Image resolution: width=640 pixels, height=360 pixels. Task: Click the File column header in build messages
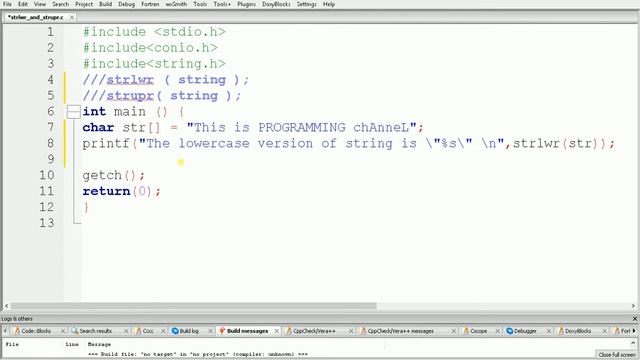point(12,344)
